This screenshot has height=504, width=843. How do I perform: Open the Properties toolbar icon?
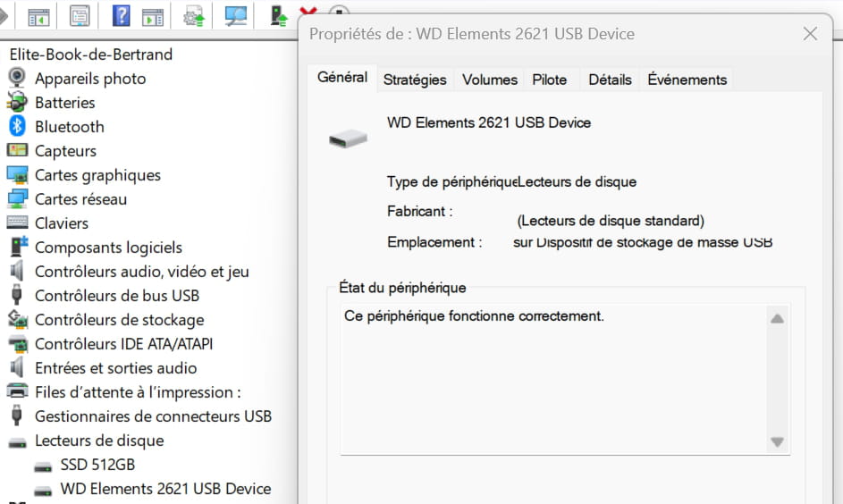point(80,16)
